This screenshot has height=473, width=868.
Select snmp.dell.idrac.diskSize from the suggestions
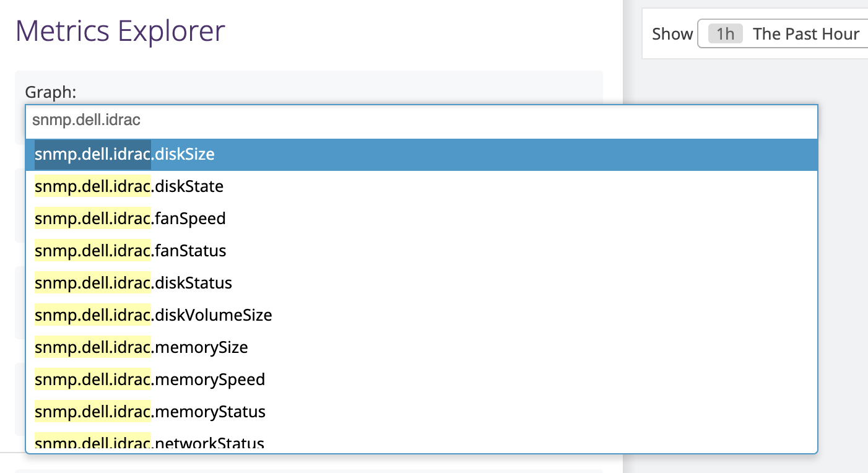pos(421,154)
